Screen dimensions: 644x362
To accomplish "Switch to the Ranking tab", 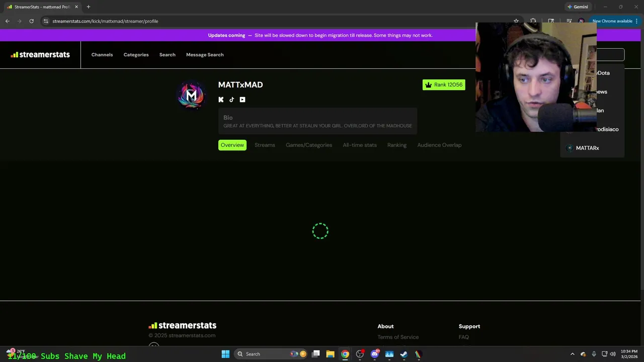I will 397,145.
